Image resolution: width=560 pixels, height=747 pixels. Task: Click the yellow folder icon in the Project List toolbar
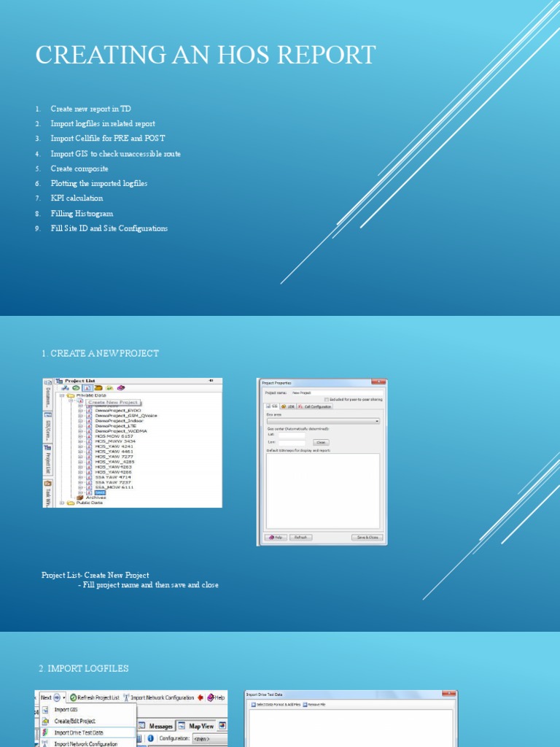coord(98,388)
